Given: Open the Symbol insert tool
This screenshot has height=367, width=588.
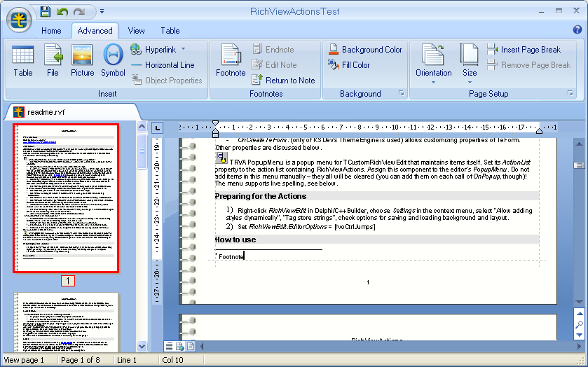Looking at the screenshot, I should coord(113,60).
